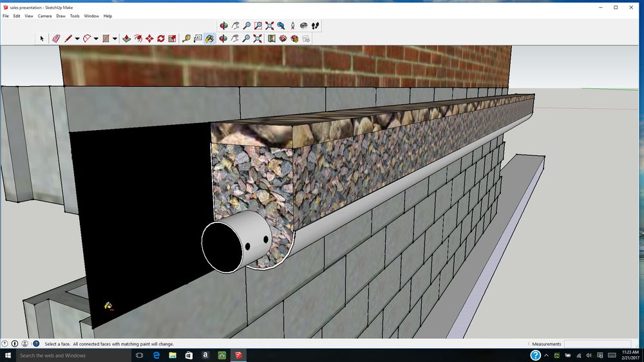Expand the Shapes tool dropdown arrow
644x362 pixels.
(x=115, y=39)
